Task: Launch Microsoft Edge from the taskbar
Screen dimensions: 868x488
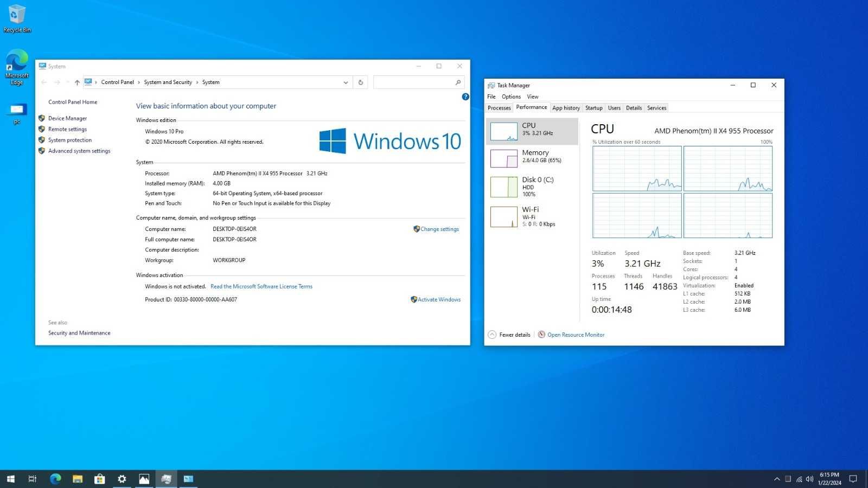Action: (x=55, y=479)
